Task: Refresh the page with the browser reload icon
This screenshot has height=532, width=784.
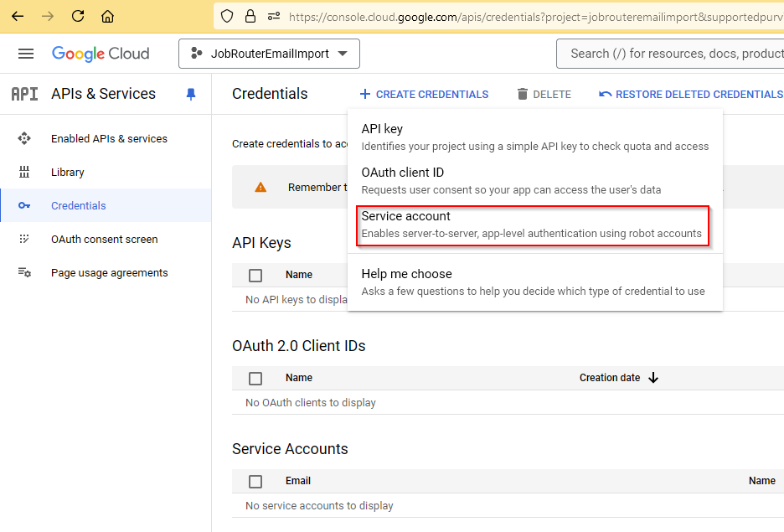Action: click(77, 15)
